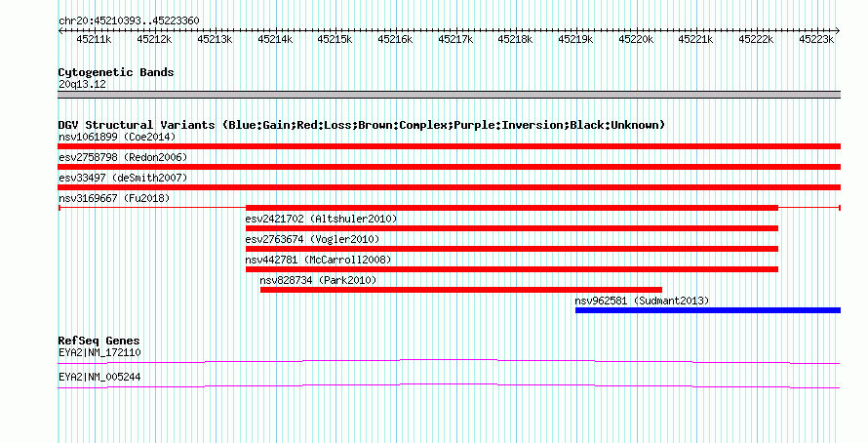Click the Cytogenetic Bands track title

click(116, 72)
